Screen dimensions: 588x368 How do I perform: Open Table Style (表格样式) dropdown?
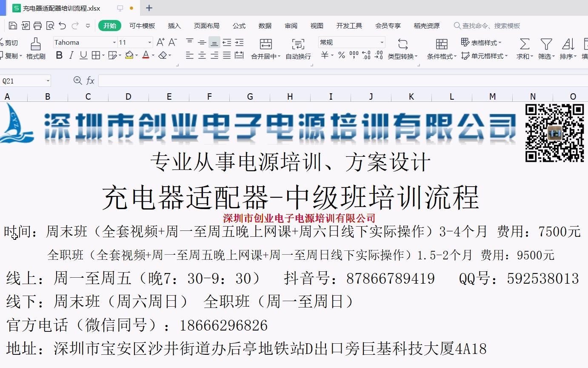point(481,43)
